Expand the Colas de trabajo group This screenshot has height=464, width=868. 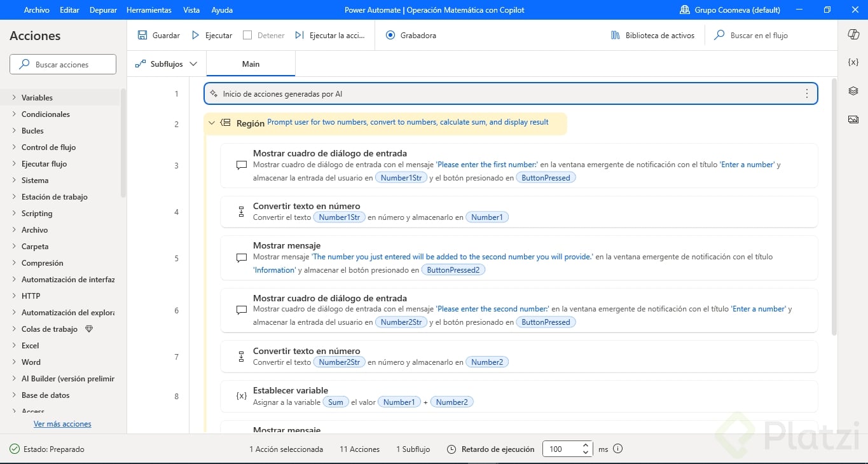(x=14, y=329)
